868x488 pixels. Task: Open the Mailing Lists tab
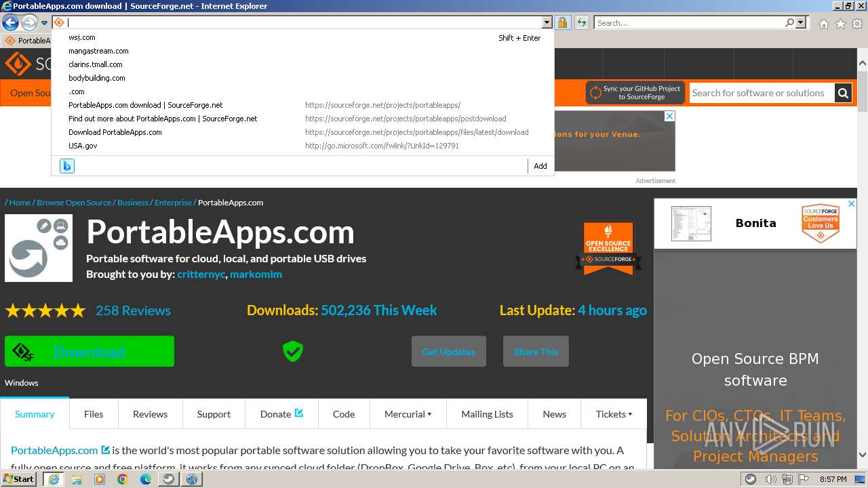487,414
